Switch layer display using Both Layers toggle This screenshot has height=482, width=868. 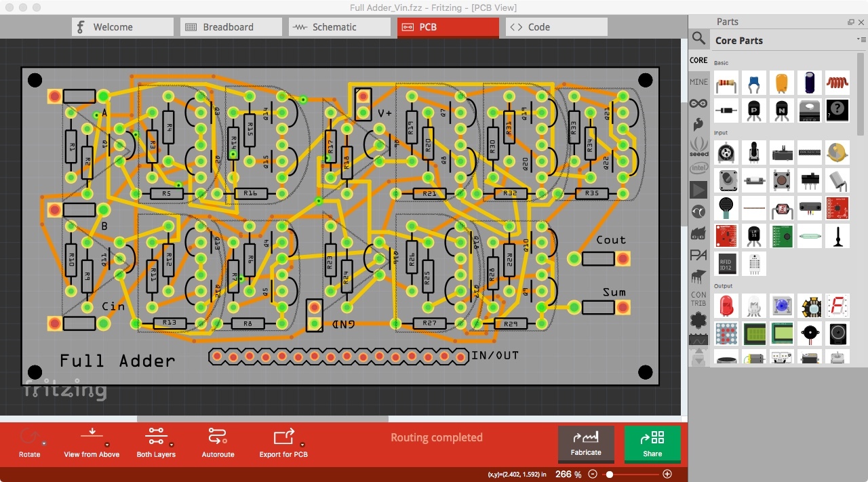tap(155, 442)
